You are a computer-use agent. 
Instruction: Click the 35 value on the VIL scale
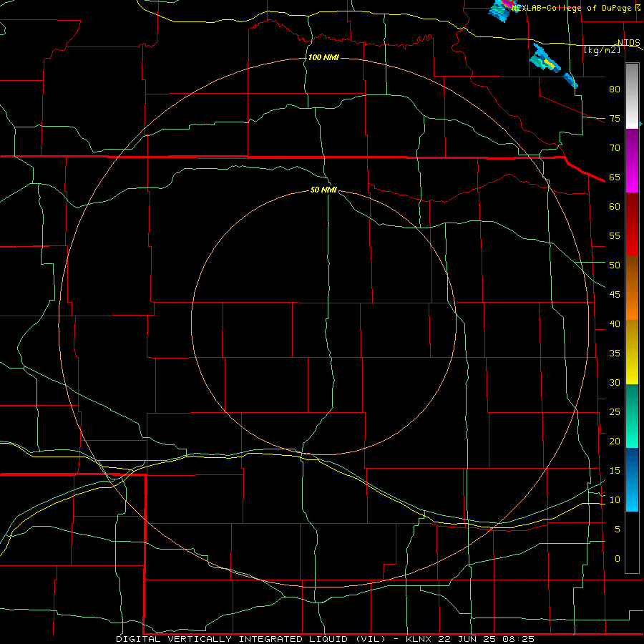[x=615, y=353]
